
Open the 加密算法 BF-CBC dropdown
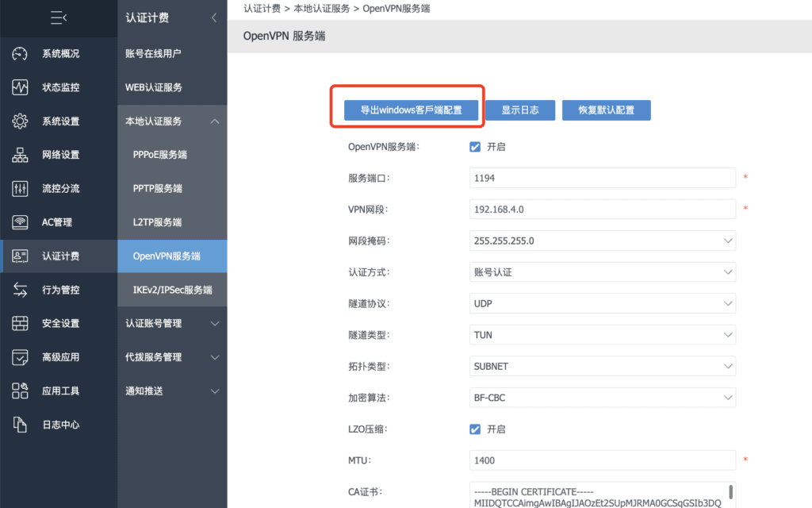pyautogui.click(x=603, y=398)
